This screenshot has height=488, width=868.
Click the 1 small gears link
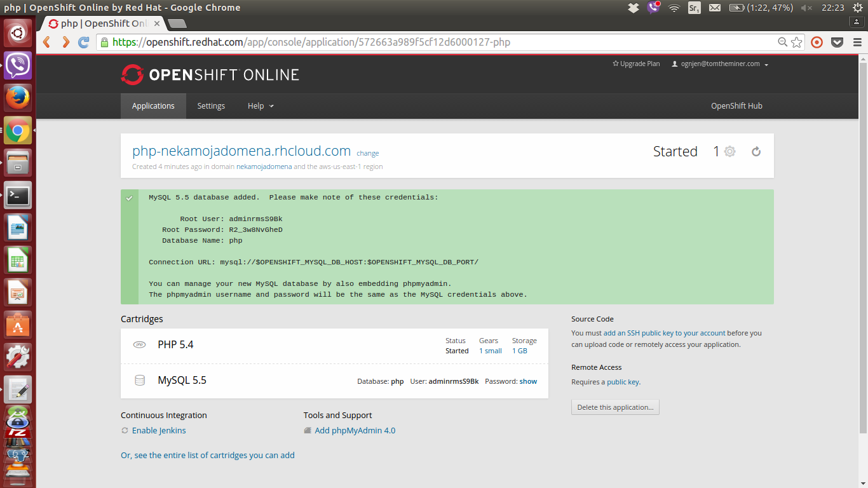[x=491, y=351]
